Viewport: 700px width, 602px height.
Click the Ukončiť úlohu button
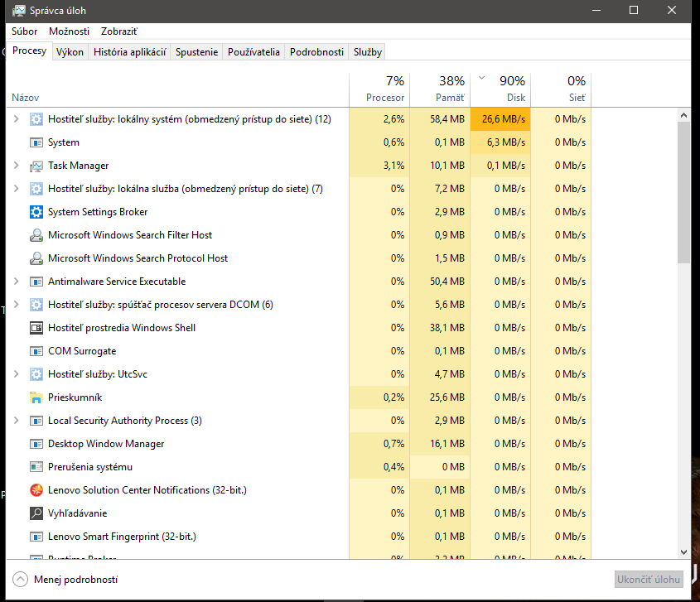tap(649, 580)
